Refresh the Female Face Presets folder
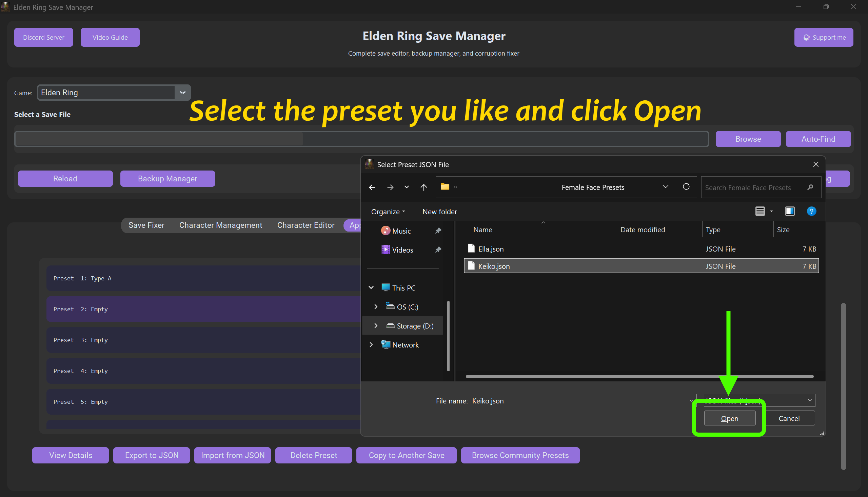The image size is (868, 497). click(686, 187)
